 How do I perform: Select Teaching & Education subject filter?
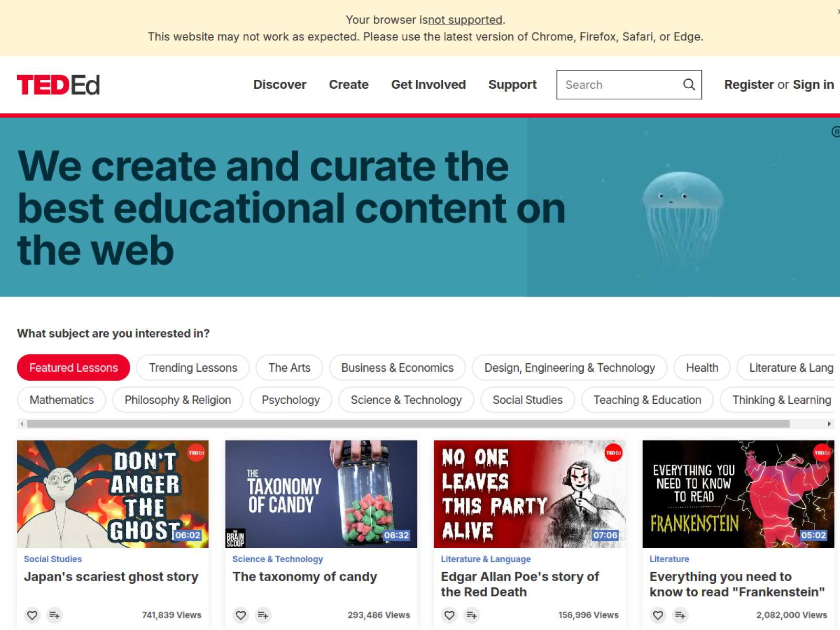647,400
